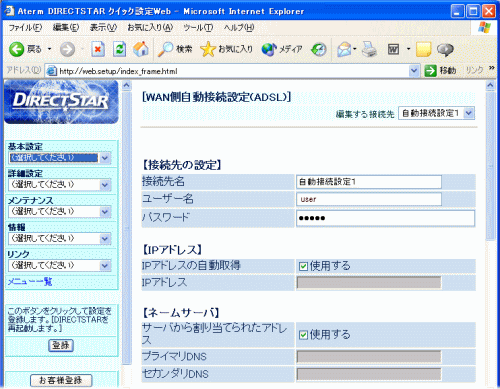Click the IE icon in the title bar

click(9, 11)
